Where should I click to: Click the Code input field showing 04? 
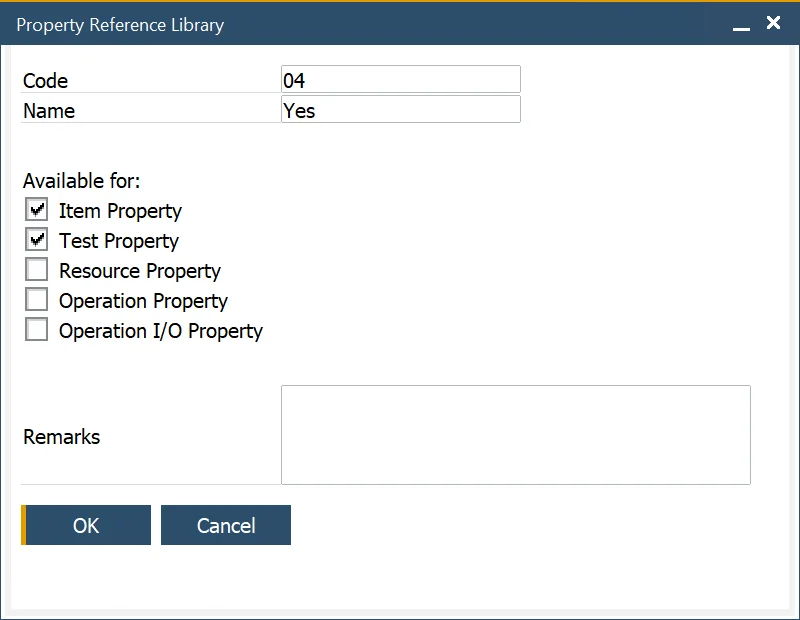400,79
